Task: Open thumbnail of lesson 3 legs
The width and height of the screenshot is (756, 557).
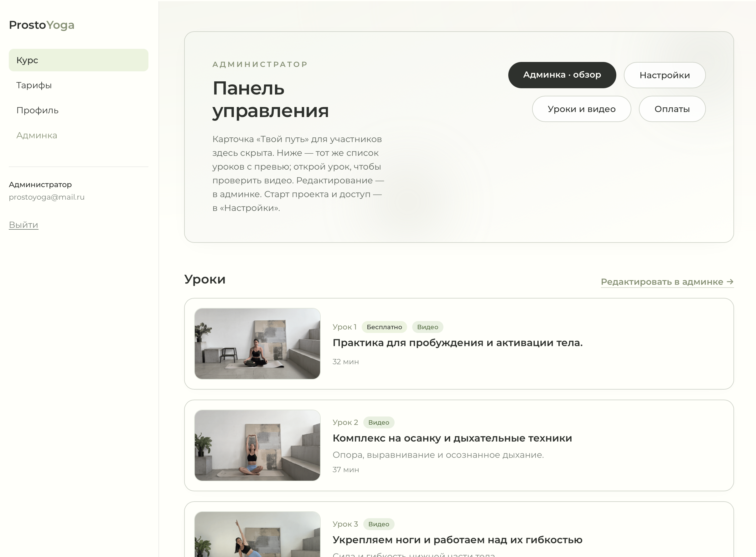Action: pyautogui.click(x=257, y=534)
